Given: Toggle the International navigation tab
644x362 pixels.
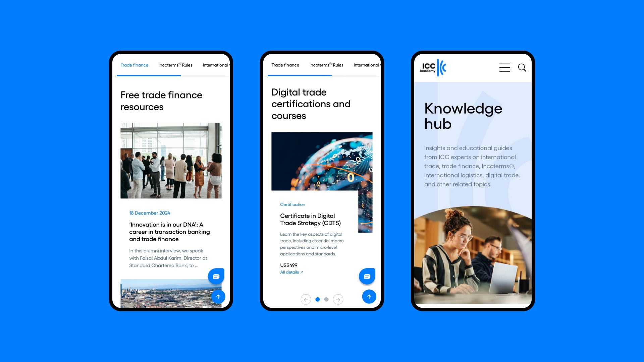Looking at the screenshot, I should tap(216, 65).
